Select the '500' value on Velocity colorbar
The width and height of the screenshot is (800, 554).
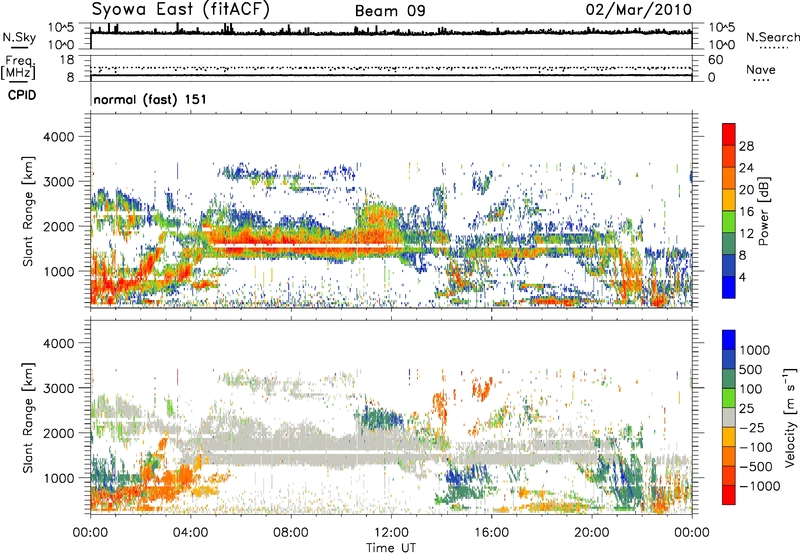[753, 369]
